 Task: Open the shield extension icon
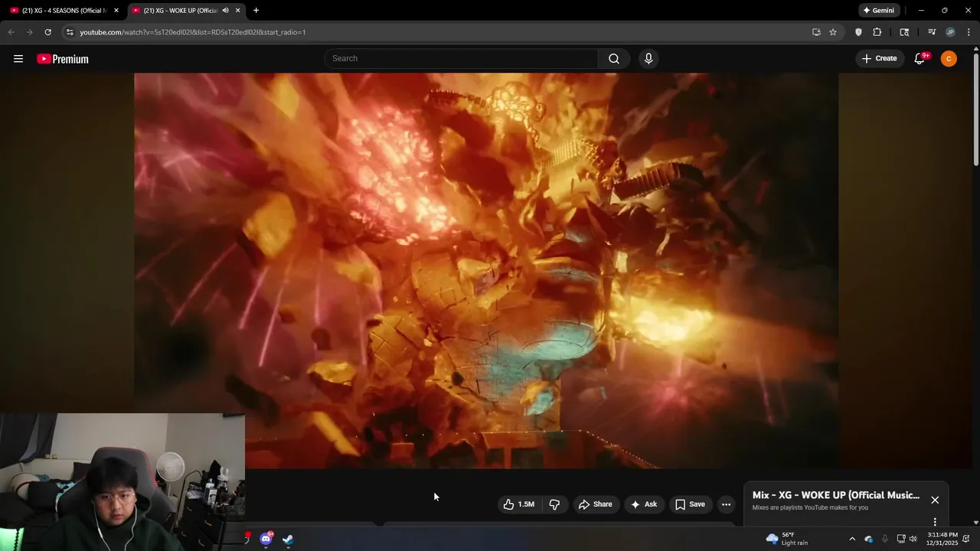pos(858,32)
